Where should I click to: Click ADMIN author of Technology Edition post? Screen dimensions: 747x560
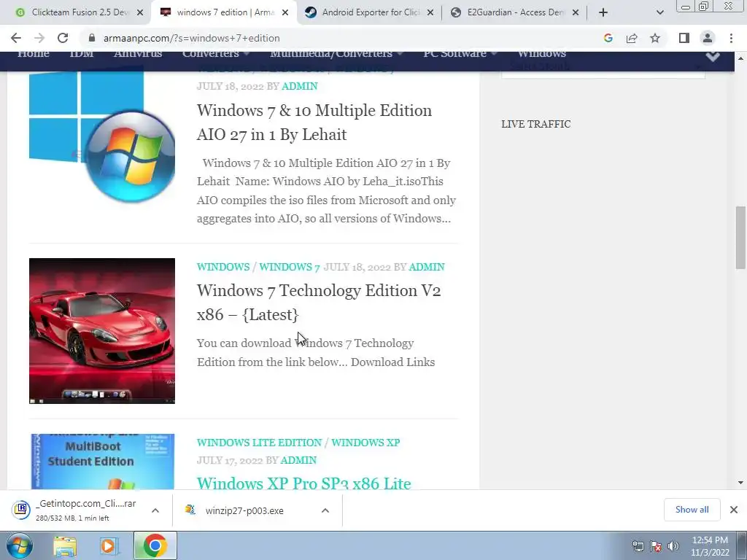coord(426,267)
